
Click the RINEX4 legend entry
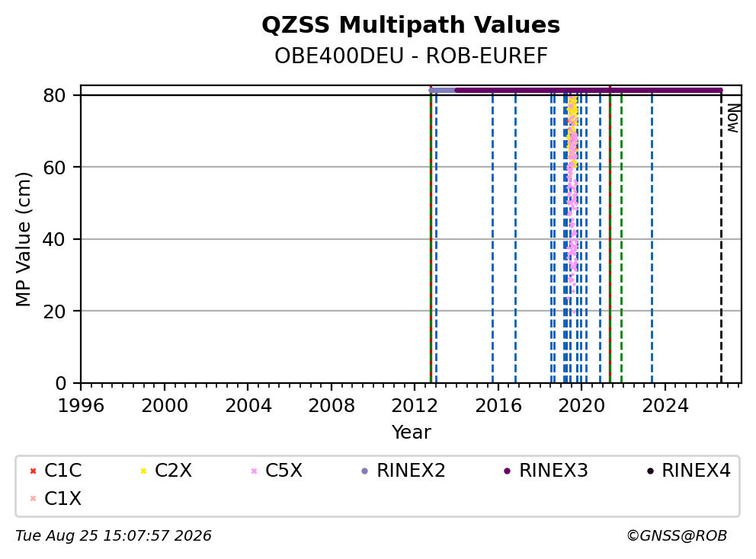pyautogui.click(x=688, y=471)
